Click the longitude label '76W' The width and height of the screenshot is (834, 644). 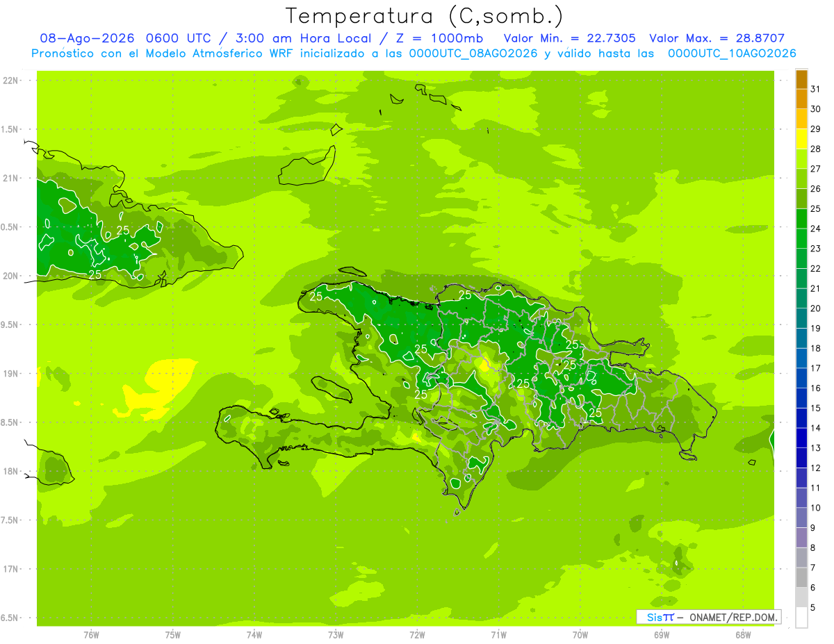pos(91,634)
